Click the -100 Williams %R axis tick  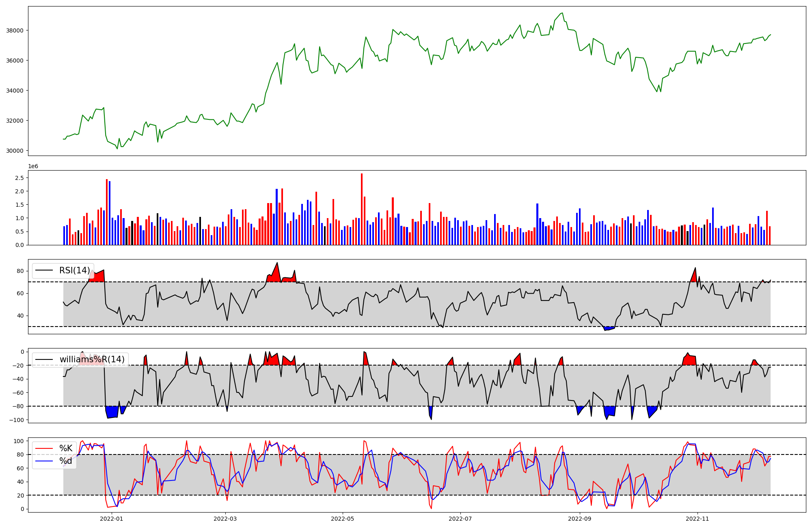coord(16,420)
